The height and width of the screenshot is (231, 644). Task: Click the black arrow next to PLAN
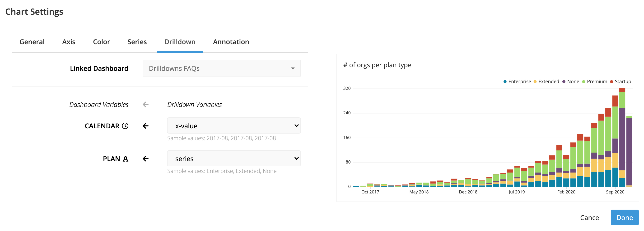[x=145, y=159]
